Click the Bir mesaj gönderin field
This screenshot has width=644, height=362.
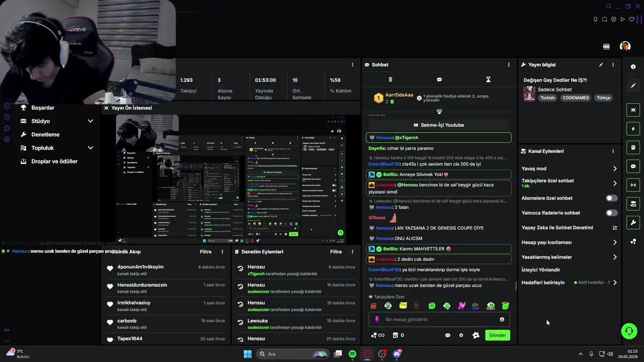439,319
